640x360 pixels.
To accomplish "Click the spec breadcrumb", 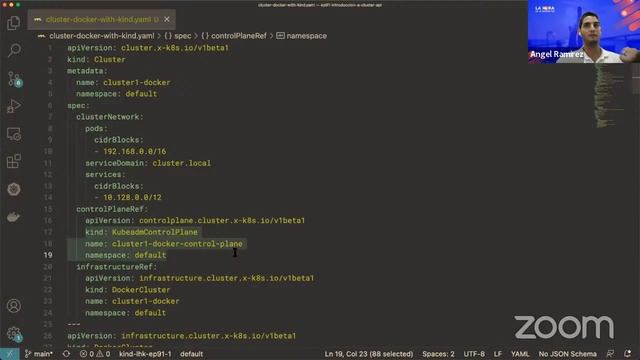I will click(178, 36).
